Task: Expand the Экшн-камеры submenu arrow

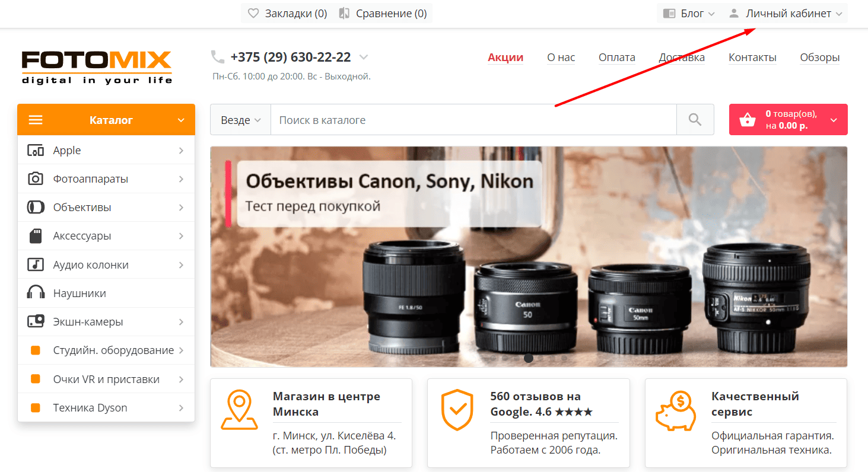Action: [181, 322]
